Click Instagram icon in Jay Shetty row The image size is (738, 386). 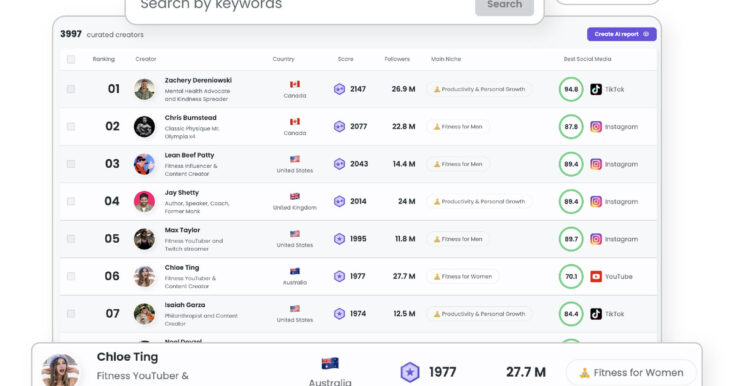[596, 201]
